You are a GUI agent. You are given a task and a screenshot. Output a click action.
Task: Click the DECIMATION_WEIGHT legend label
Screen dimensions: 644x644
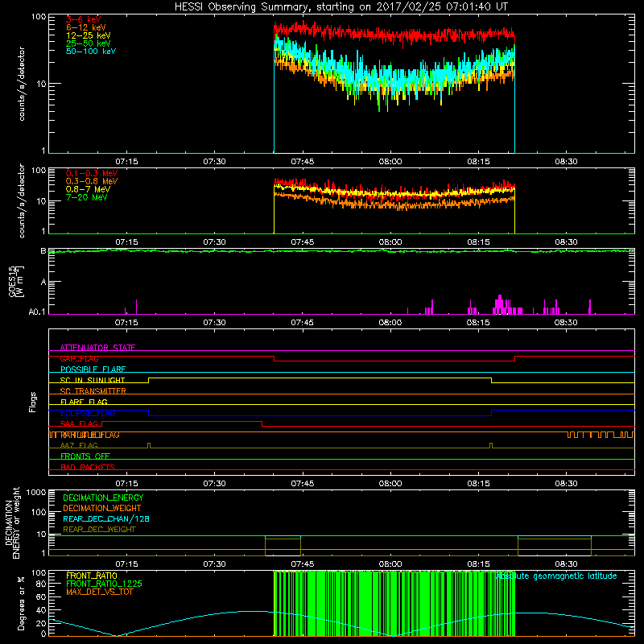click(102, 508)
